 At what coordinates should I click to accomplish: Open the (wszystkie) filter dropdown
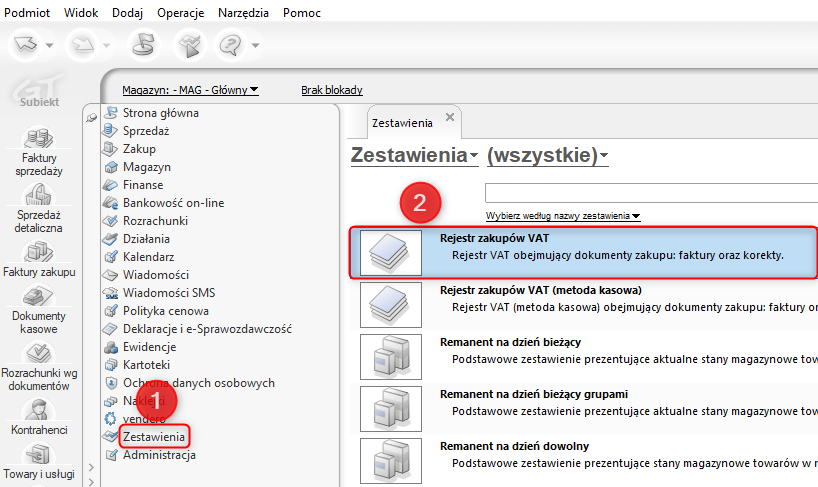click(x=548, y=155)
